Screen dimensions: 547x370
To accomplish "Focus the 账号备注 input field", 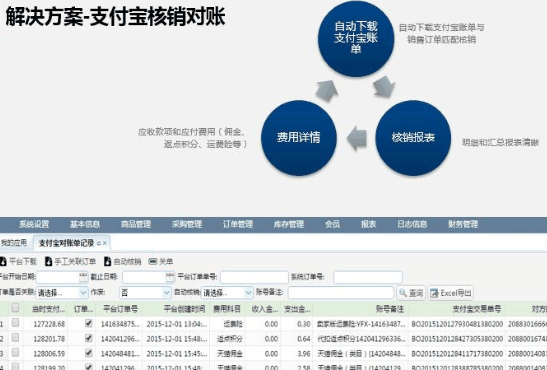I will click(x=341, y=293).
